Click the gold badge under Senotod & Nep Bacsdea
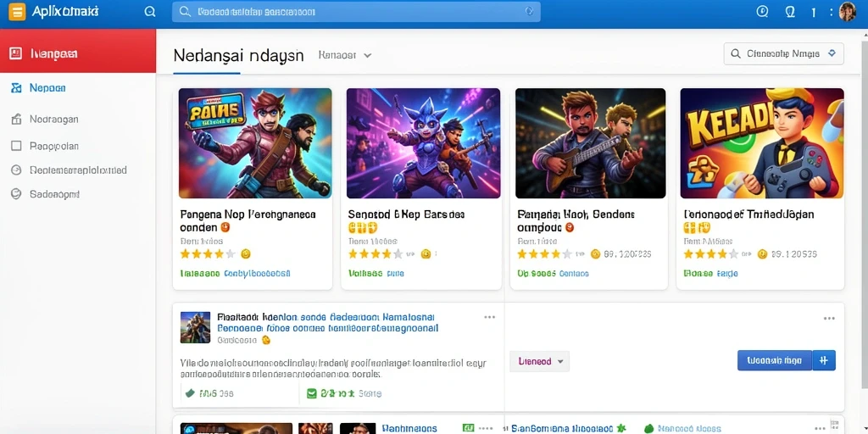 363,227
